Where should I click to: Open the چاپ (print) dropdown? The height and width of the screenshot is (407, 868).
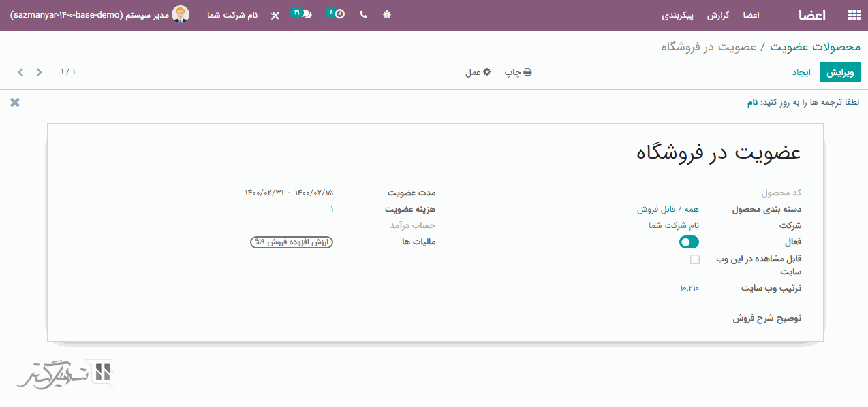pyautogui.click(x=518, y=72)
